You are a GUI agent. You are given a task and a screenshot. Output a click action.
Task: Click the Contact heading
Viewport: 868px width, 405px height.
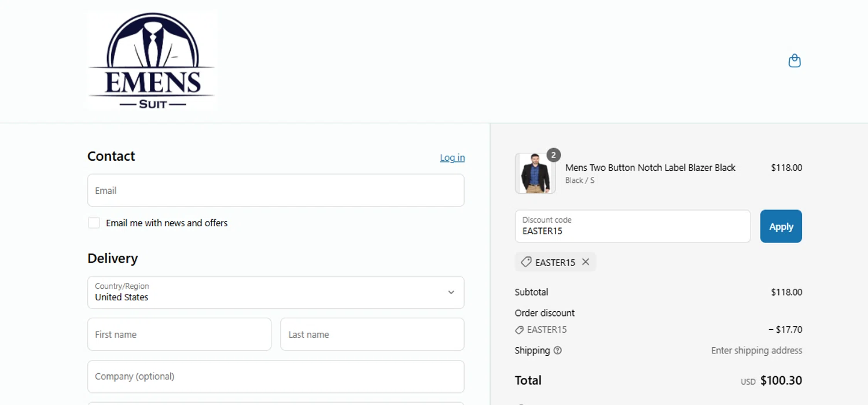(111, 156)
